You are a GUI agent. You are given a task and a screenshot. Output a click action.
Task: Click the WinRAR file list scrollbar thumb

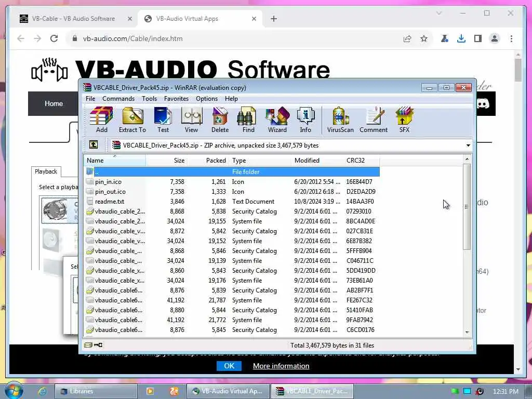[467, 206]
